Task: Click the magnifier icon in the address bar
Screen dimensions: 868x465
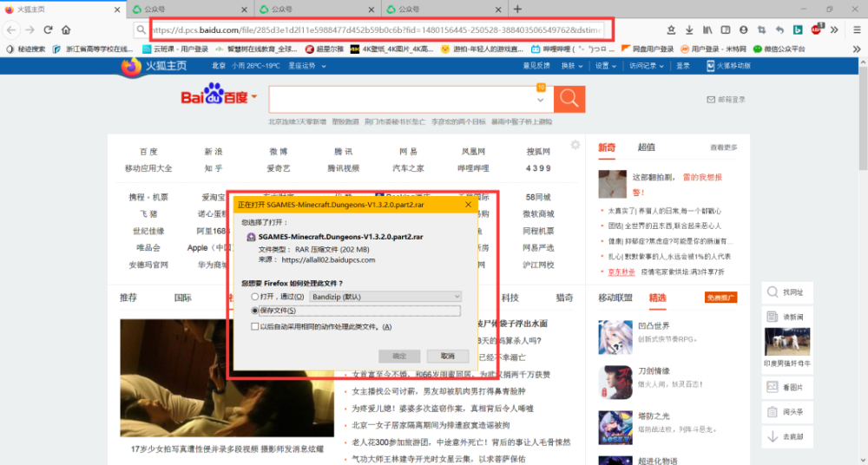Action: 141,29
